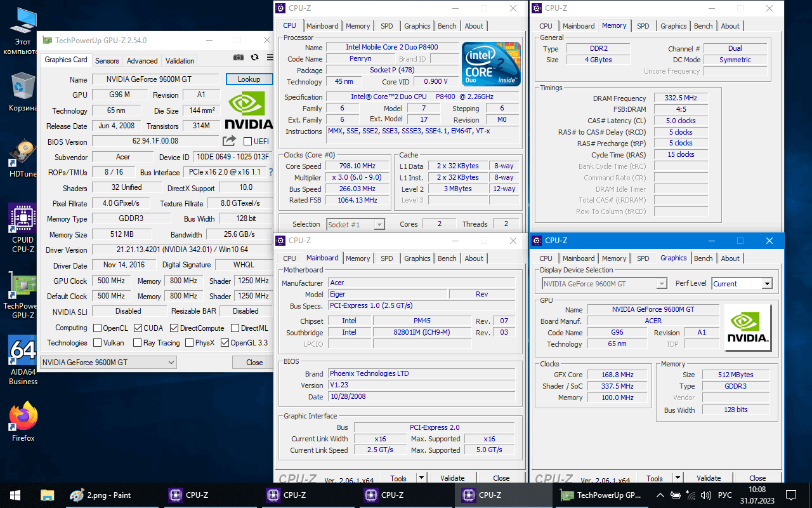Toggle the DirectML checkbox
Screen dimensions: 812x508
235,328
